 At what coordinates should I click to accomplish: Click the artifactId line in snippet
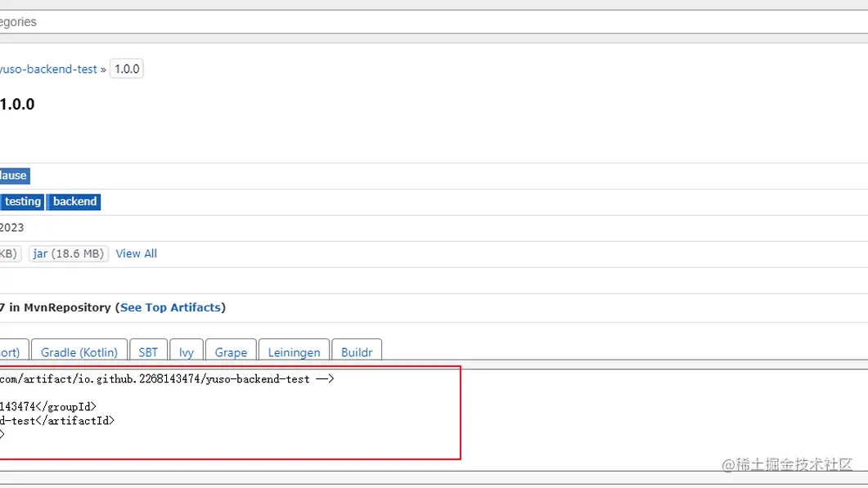(57, 420)
